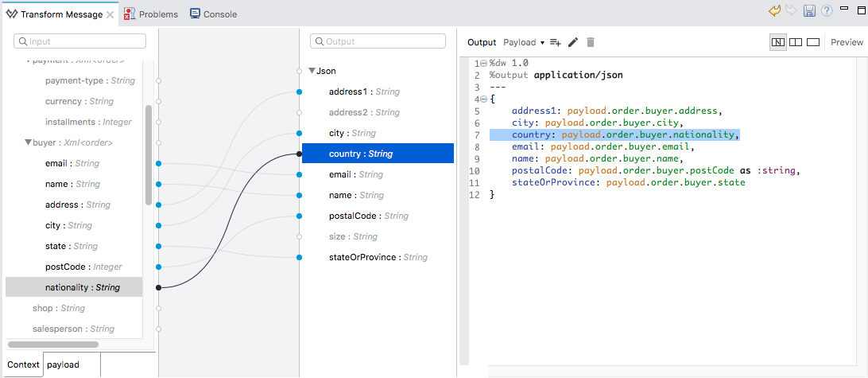The image size is (868, 378).
Task: Click the save disk icon
Action: click(x=809, y=11)
